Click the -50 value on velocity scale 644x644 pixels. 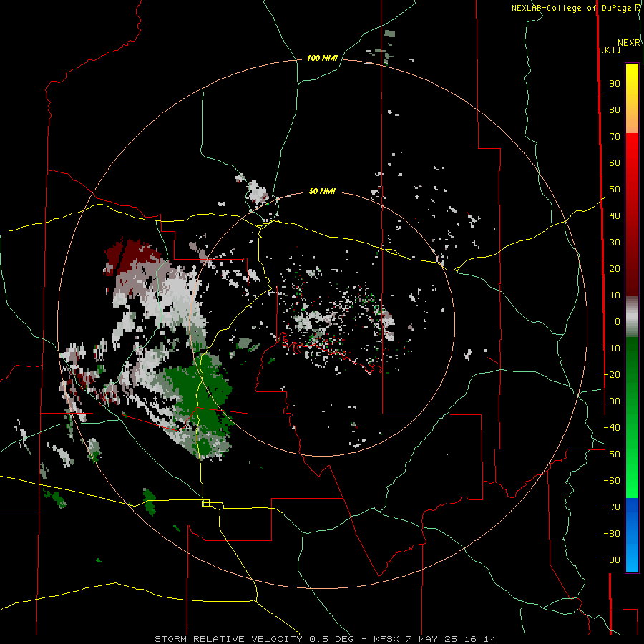612,454
